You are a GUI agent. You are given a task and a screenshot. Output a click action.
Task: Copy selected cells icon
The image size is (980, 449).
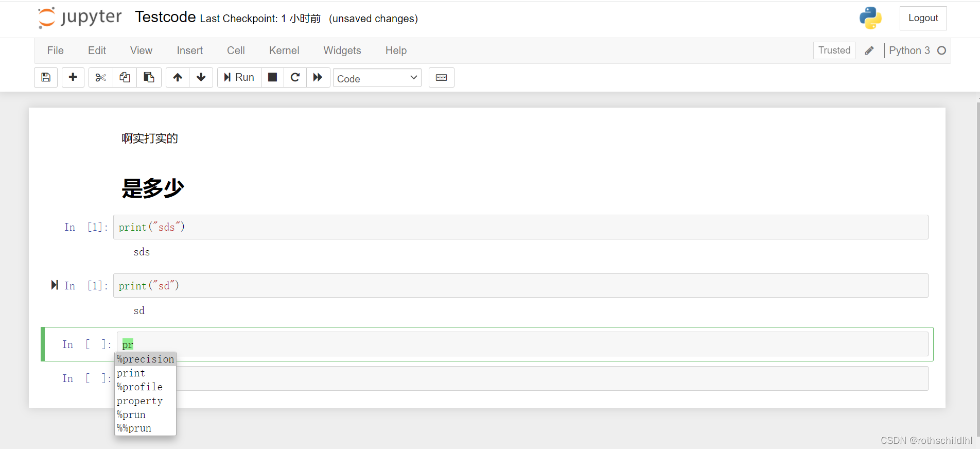(125, 77)
